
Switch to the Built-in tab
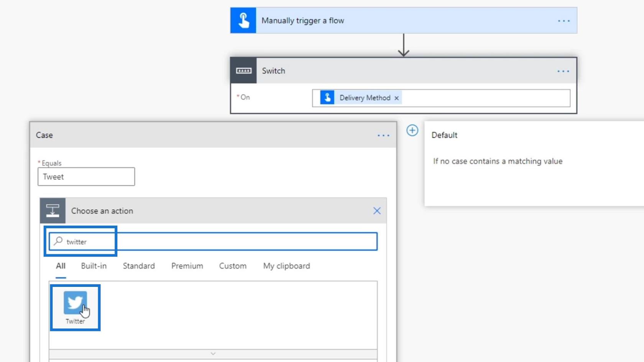click(94, 266)
